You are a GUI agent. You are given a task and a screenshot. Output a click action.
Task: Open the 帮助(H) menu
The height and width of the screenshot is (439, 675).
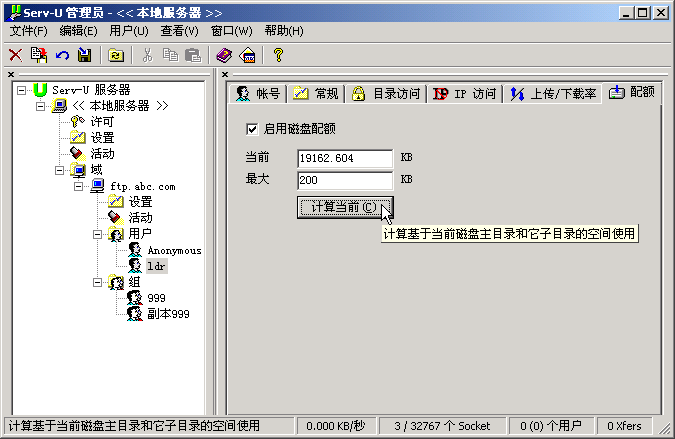tap(284, 31)
